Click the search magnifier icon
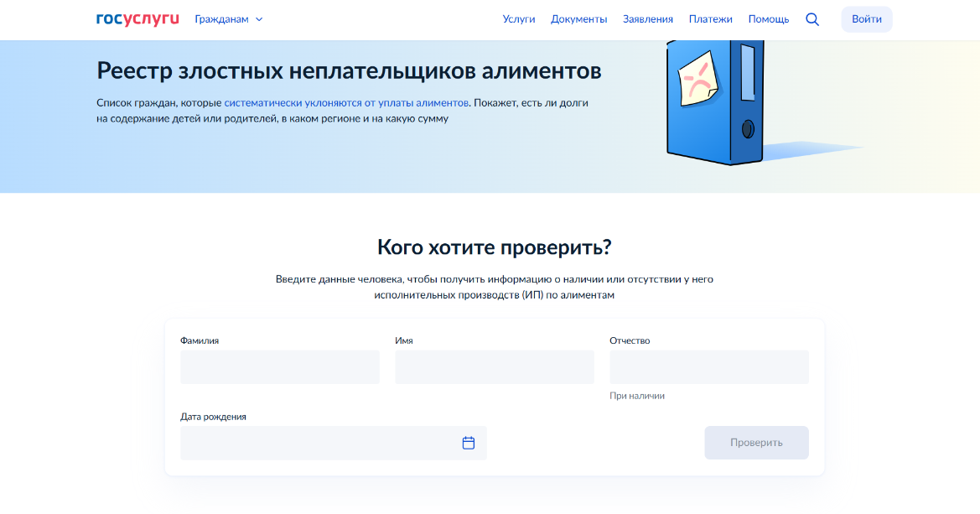The height and width of the screenshot is (514, 980). [x=811, y=19]
